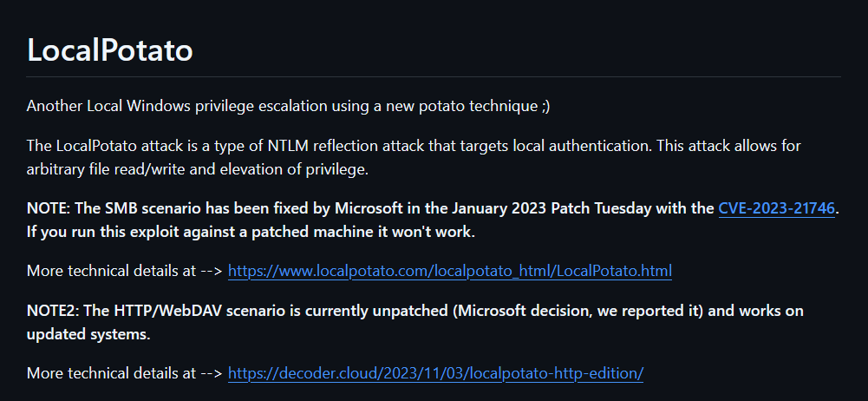Click '(Microsoft decision, we reported it)' parenthetical

click(x=578, y=311)
